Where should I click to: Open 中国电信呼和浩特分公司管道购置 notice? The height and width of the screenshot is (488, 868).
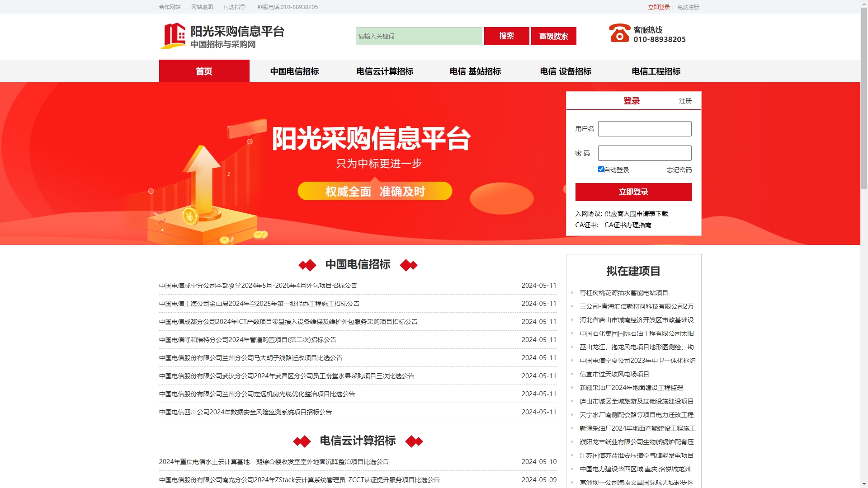click(247, 340)
